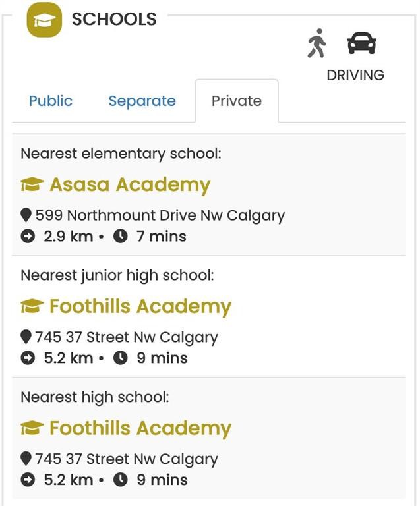The image size is (420, 506).
Task: Open Foothills Academy under nearest high school
Action: click(140, 428)
